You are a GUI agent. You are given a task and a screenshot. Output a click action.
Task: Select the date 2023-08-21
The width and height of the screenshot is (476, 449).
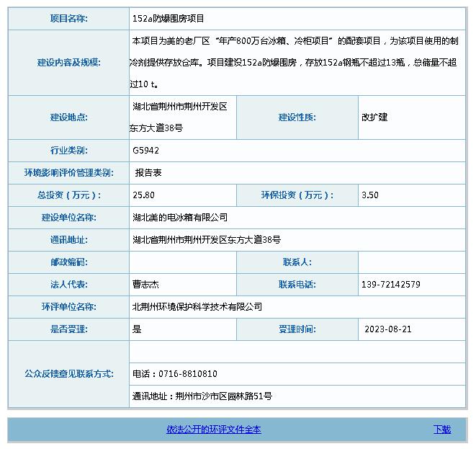(x=388, y=329)
